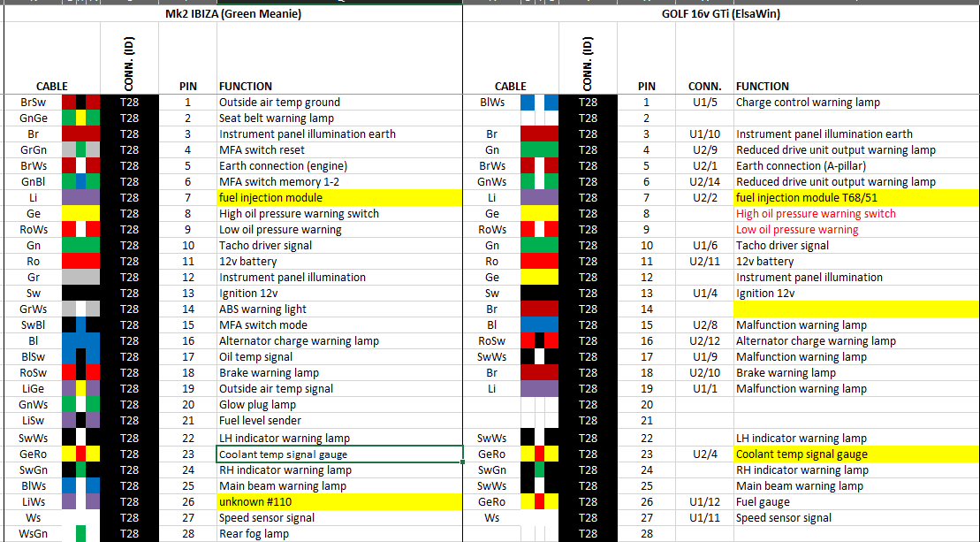This screenshot has width=980, height=542.
Task: Click connector cell "U1/1"
Action: click(x=705, y=389)
